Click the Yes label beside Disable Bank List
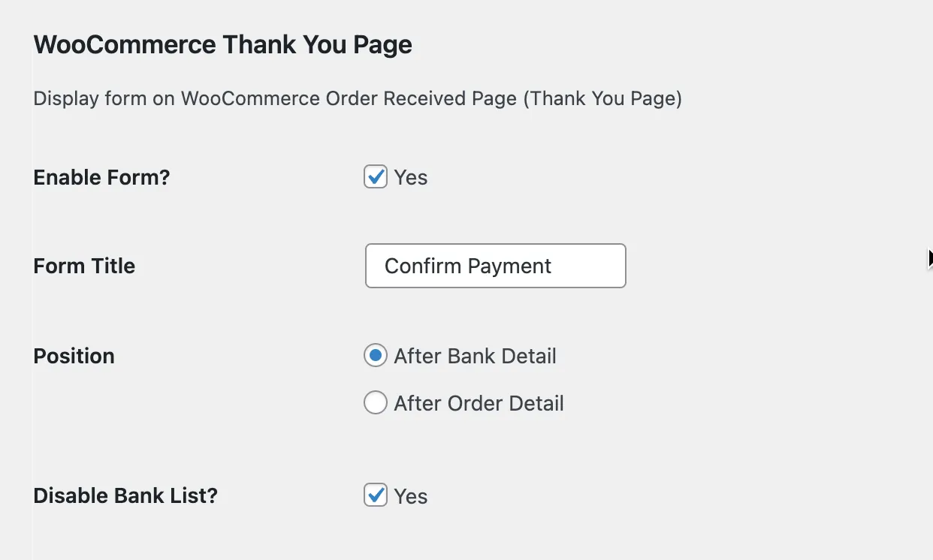Image resolution: width=933 pixels, height=560 pixels. tap(412, 495)
